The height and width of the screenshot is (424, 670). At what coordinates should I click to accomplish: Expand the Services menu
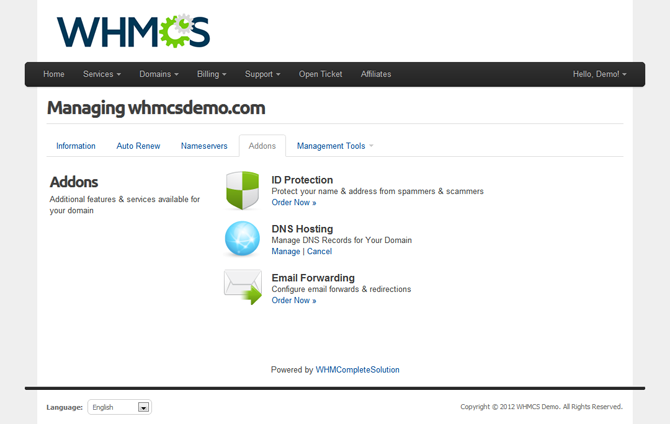click(x=102, y=74)
